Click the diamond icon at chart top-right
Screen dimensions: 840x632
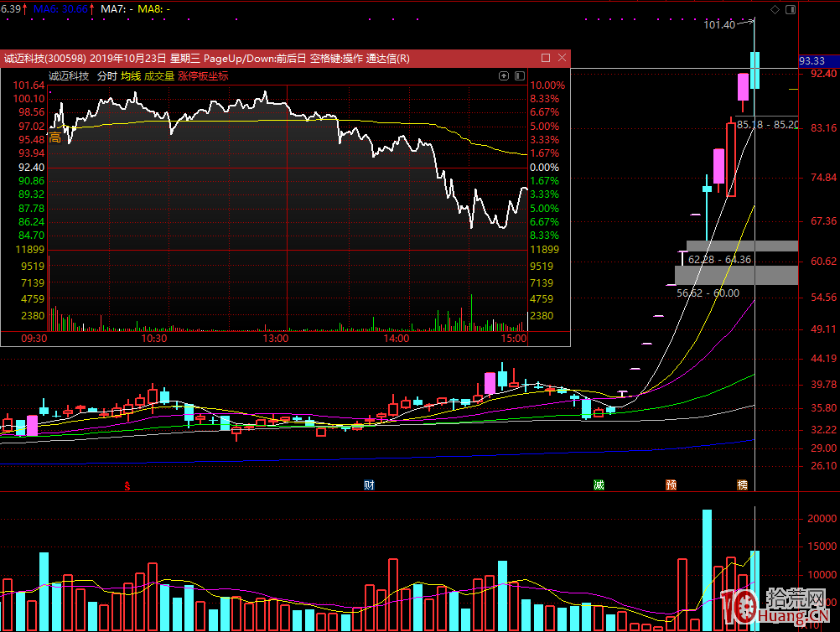coord(775,9)
